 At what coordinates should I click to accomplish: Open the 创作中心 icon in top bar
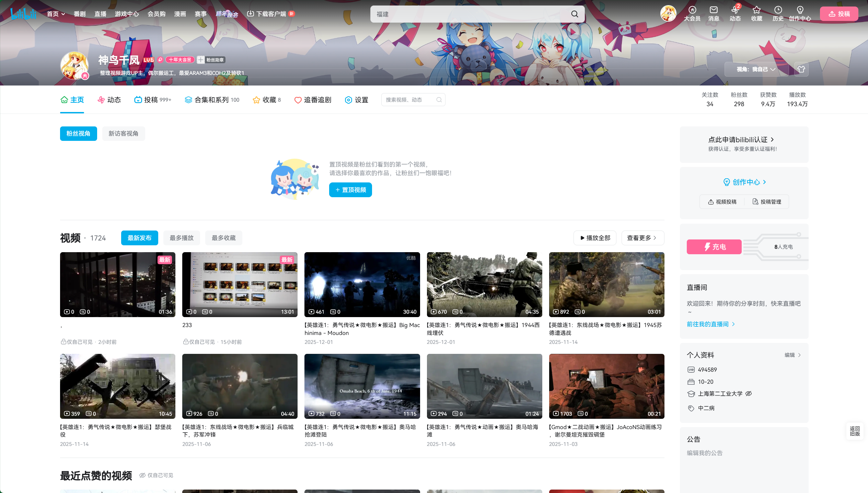tap(800, 10)
